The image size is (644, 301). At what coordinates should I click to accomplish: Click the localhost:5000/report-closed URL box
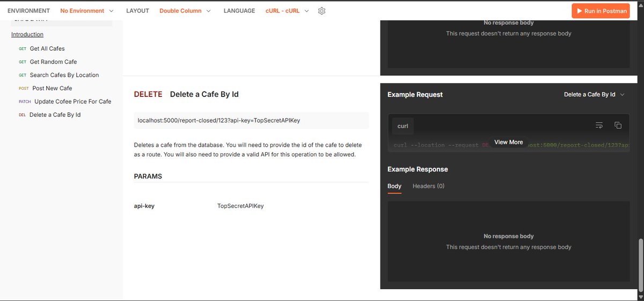click(251, 120)
